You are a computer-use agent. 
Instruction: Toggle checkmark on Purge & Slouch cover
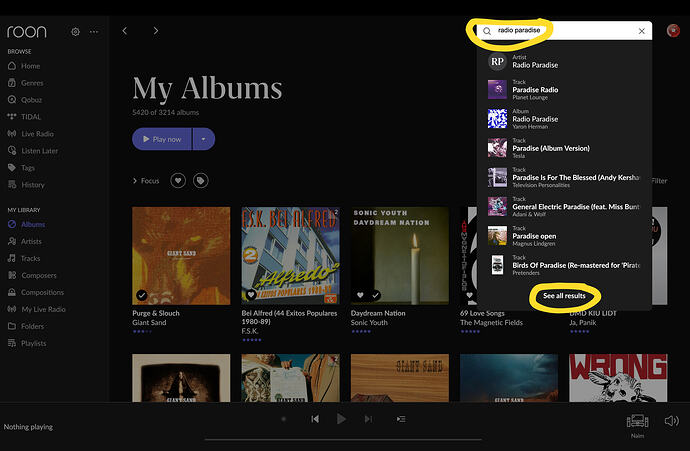(141, 295)
